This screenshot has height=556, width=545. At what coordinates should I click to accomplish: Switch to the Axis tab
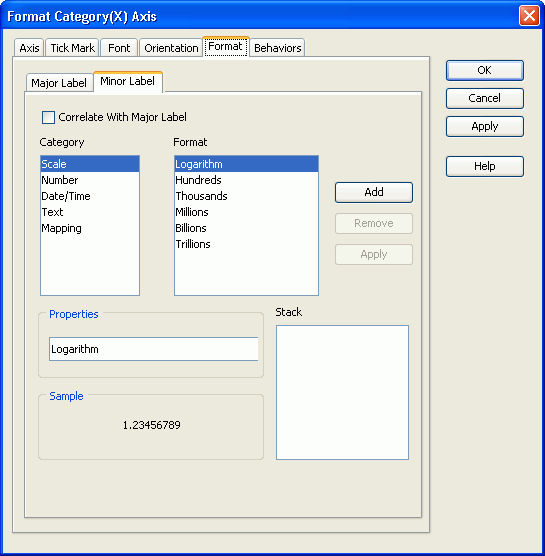click(x=29, y=48)
